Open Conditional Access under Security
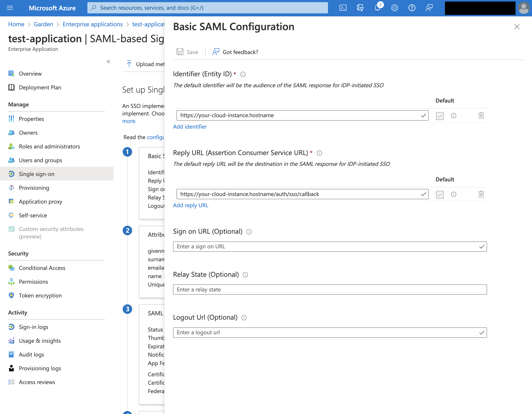Image resolution: width=532 pixels, height=414 pixels. [x=42, y=268]
